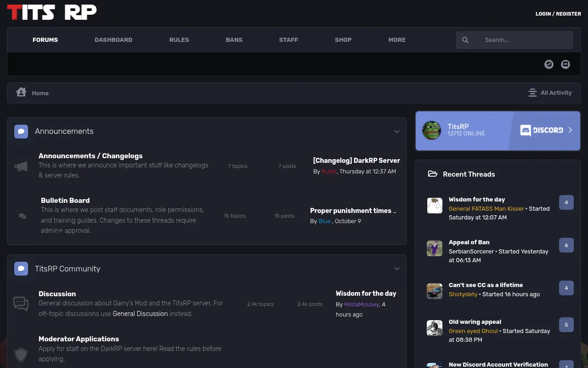
Task: Click the Home house icon in breadcrumb
Action: pyautogui.click(x=21, y=92)
